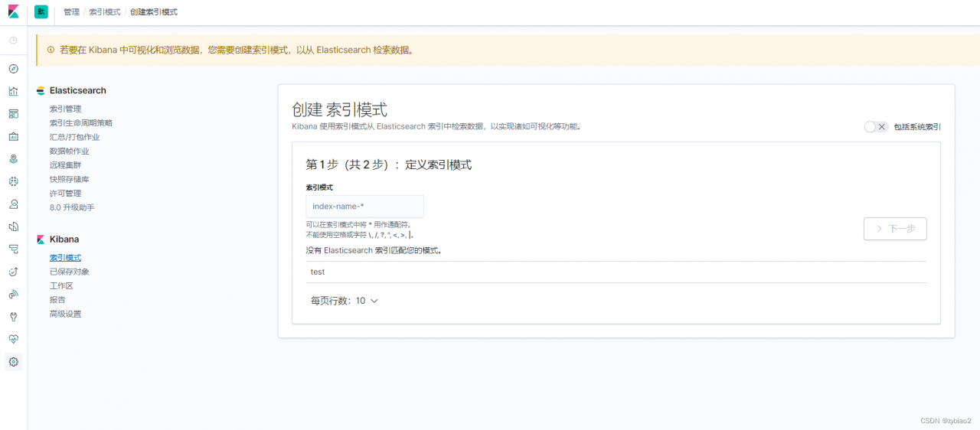Open 8.0 升级助手 under Elasticsearch
Screen dimensions: 980x430
tap(72, 207)
